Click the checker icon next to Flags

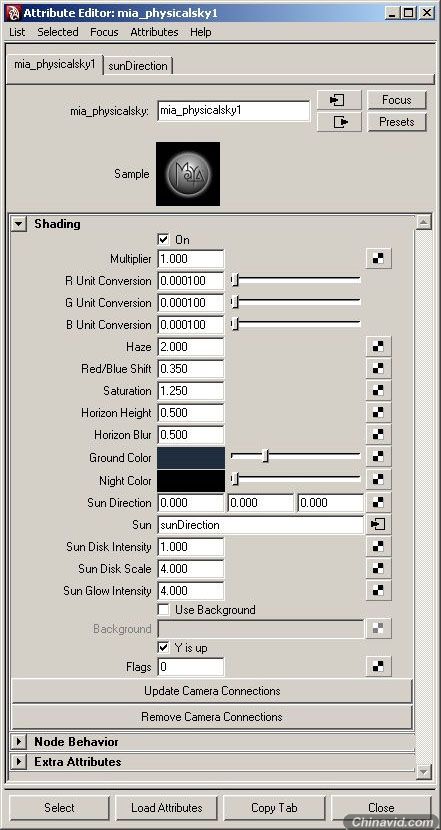coord(378,667)
